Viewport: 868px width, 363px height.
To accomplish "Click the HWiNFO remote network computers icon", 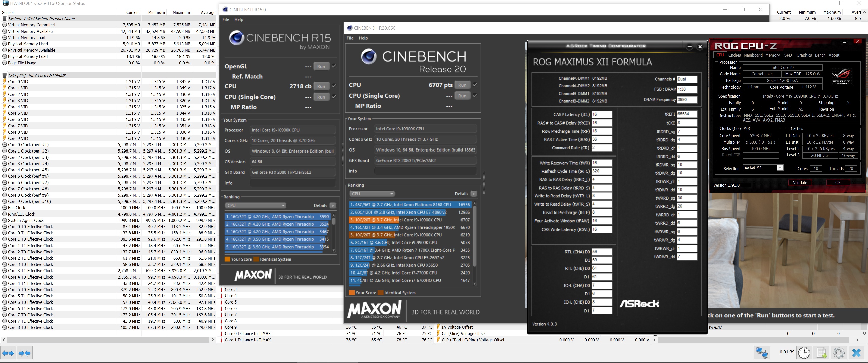I will click(762, 353).
